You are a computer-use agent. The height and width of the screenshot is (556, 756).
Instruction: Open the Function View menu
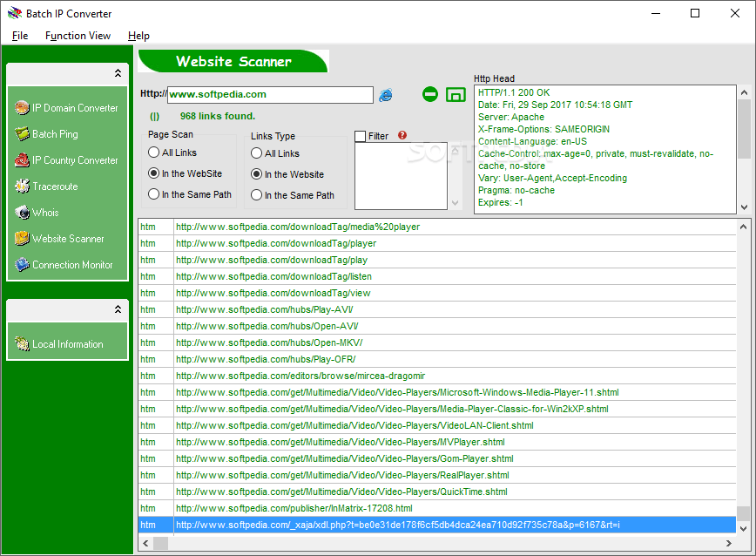pyautogui.click(x=78, y=36)
